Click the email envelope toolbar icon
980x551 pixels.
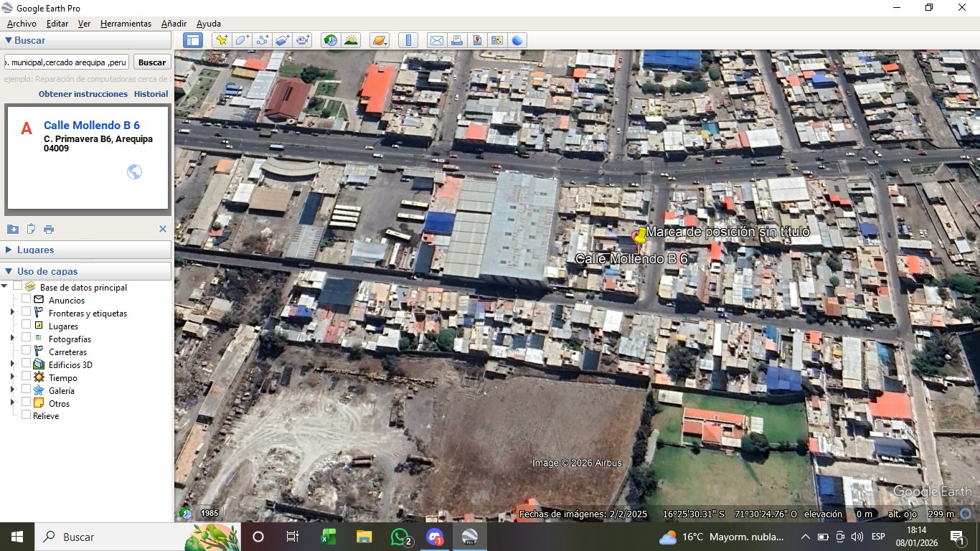tap(436, 40)
